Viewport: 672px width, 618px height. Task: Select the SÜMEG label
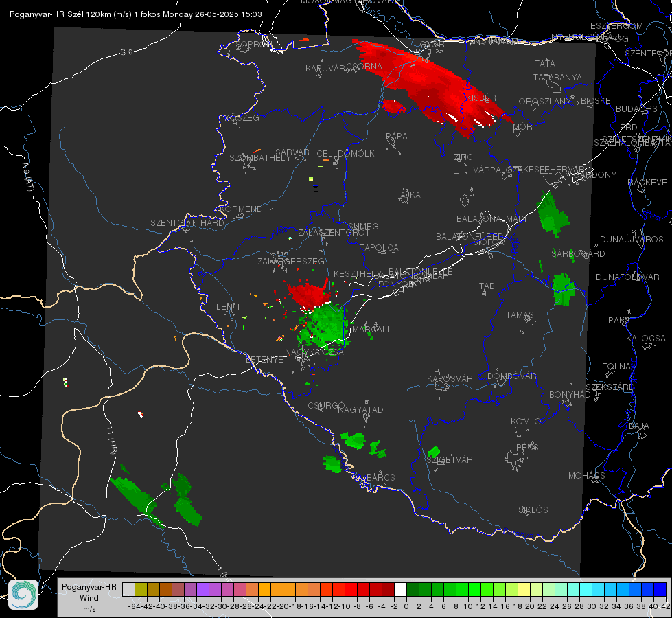[363, 226]
